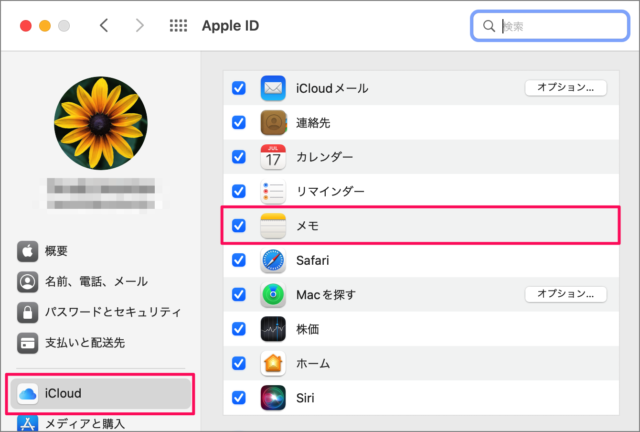
Task: Disable the Macを探す checkbox
Action: click(x=239, y=294)
